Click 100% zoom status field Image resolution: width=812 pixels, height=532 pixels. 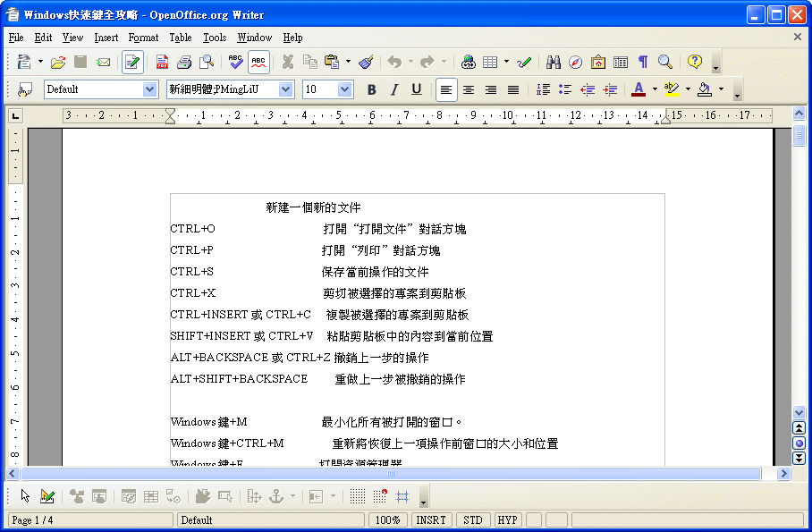click(387, 519)
